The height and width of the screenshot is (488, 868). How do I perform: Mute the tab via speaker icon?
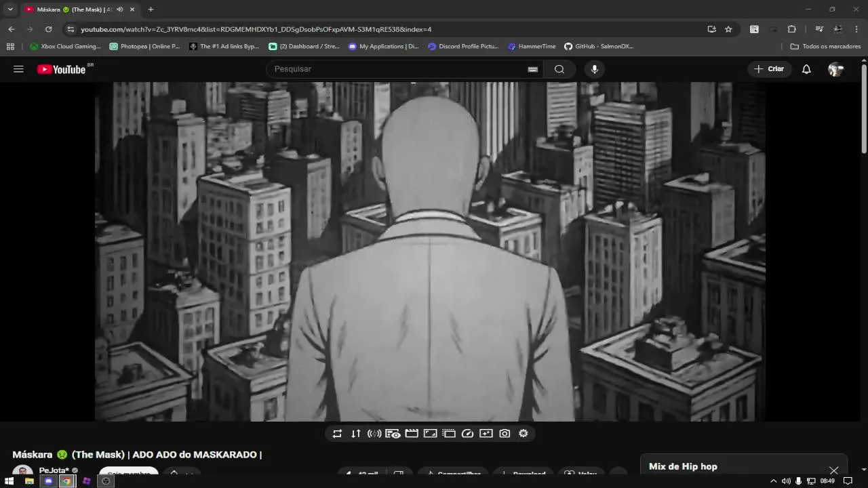(x=120, y=9)
